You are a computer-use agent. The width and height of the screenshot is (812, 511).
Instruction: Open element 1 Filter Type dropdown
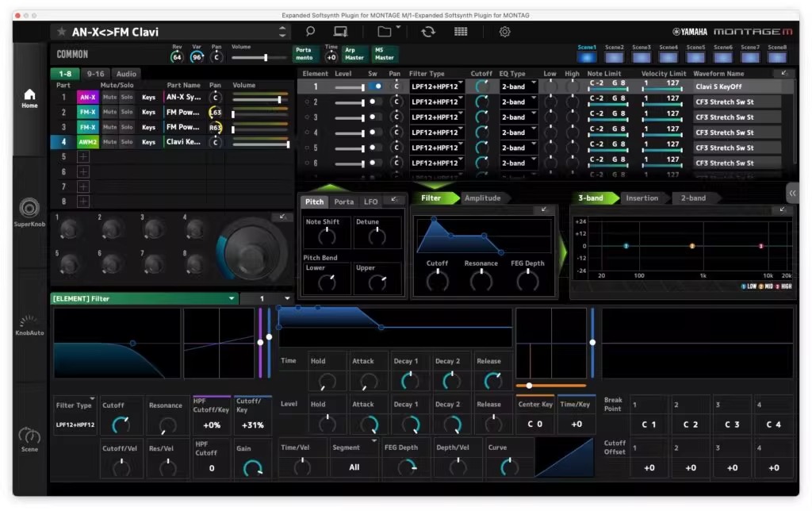point(437,86)
